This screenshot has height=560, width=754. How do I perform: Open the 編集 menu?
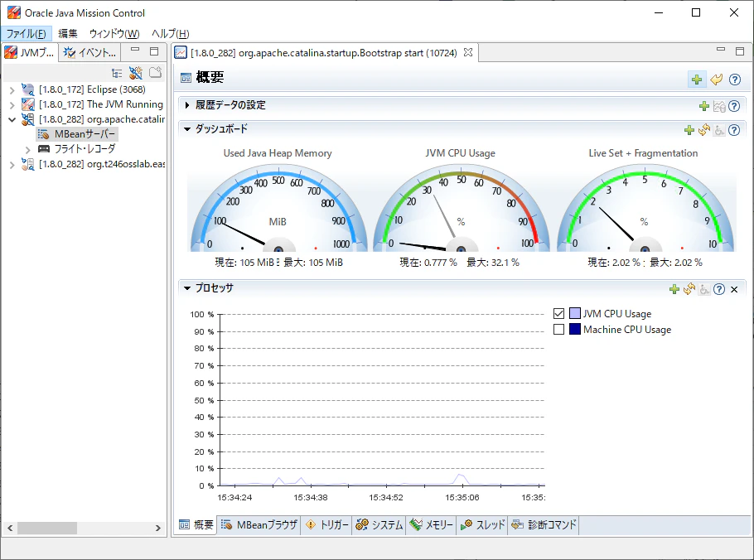[67, 34]
